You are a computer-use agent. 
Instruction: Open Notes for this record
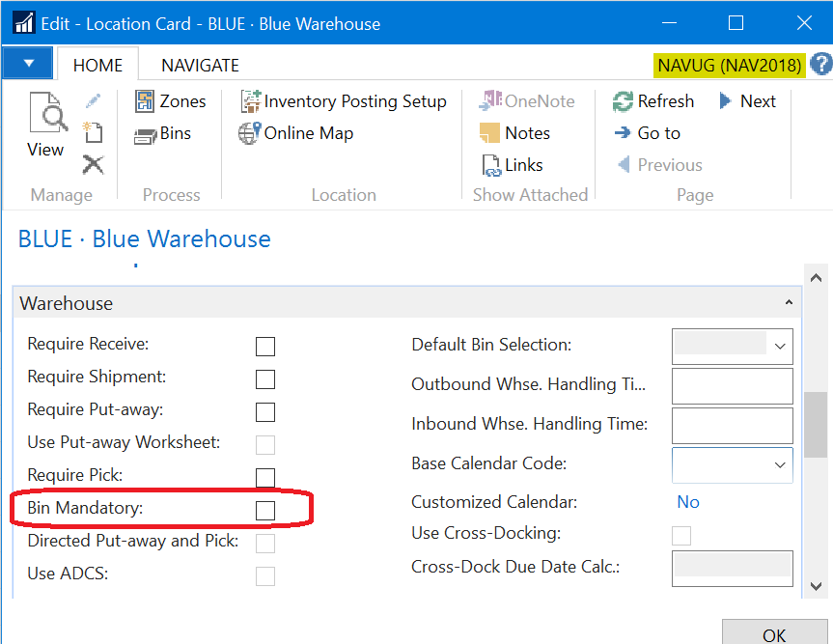pos(515,133)
